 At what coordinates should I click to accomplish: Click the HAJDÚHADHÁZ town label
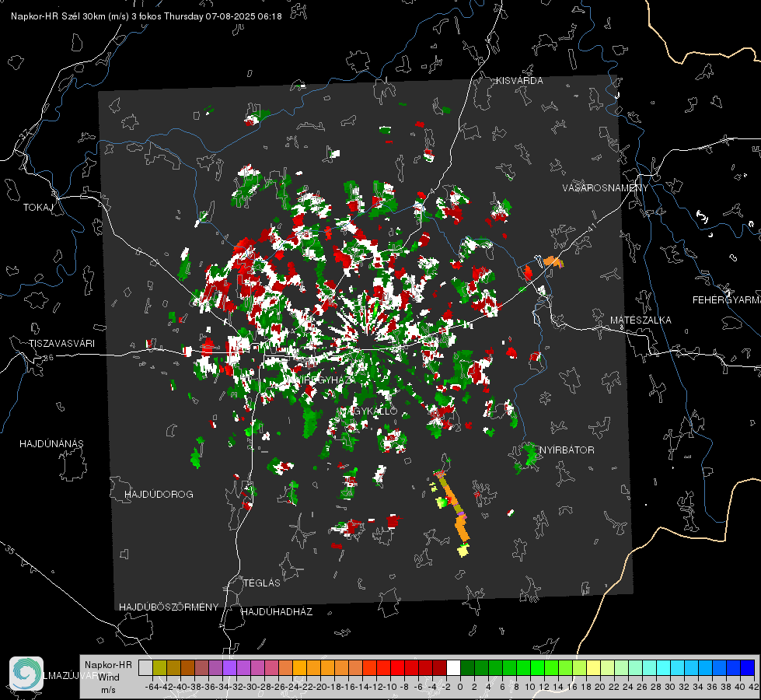[x=278, y=612]
